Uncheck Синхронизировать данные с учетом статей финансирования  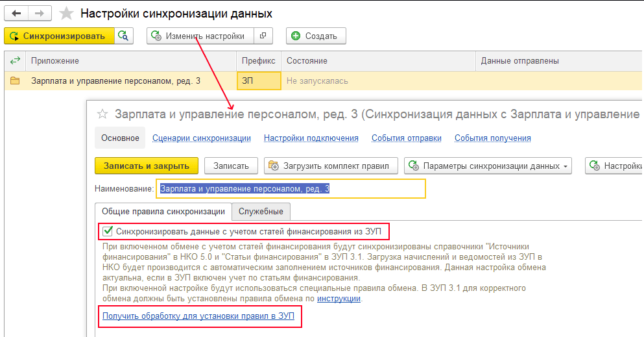[108, 231]
